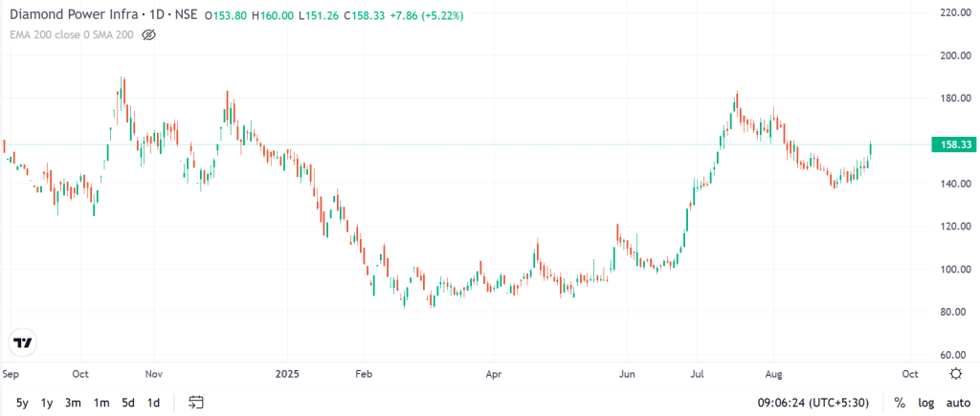This screenshot has height=416, width=980.
Task: Click the open value O153.80
Action: coord(226,16)
